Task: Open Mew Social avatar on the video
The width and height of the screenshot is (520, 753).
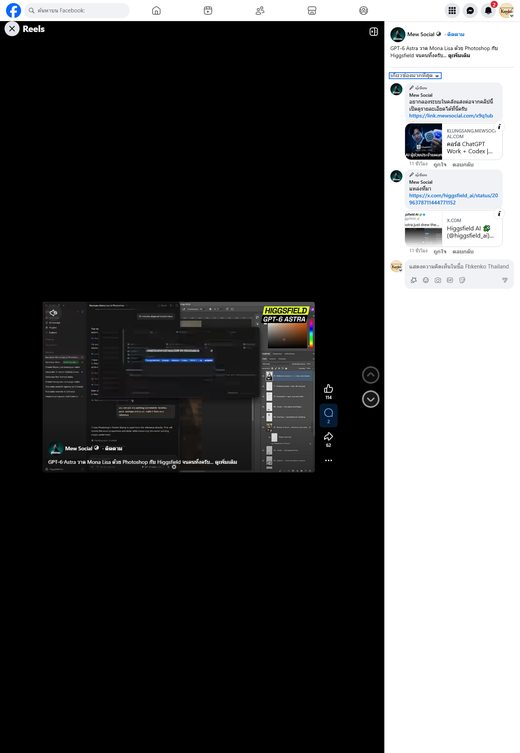Action: point(56,449)
